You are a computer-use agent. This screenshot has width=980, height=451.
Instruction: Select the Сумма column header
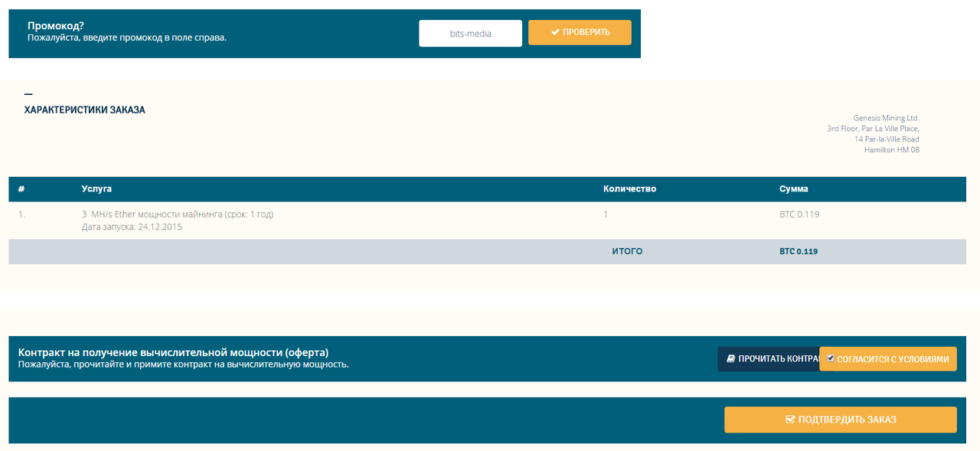tap(793, 189)
